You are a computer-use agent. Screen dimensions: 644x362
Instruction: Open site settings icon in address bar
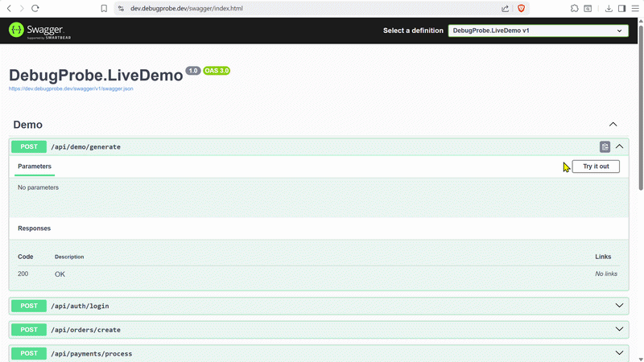tap(121, 8)
